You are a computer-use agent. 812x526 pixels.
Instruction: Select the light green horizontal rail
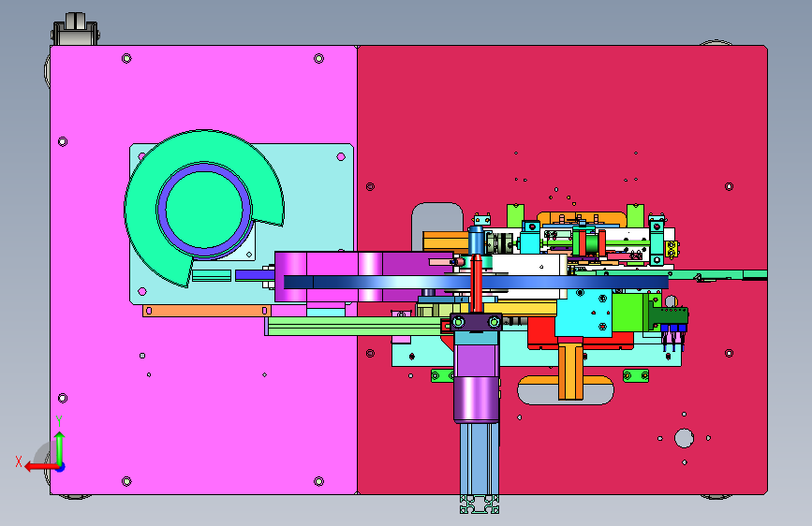355,326
